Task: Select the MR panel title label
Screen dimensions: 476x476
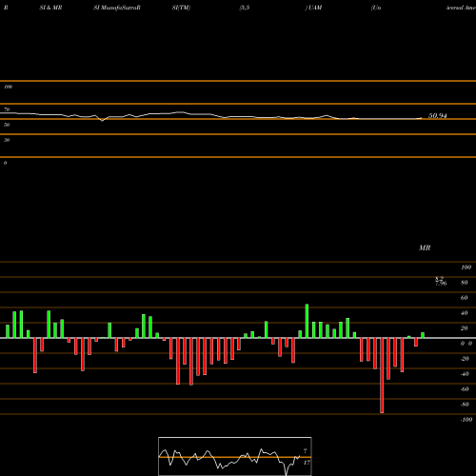Action: (x=425, y=248)
